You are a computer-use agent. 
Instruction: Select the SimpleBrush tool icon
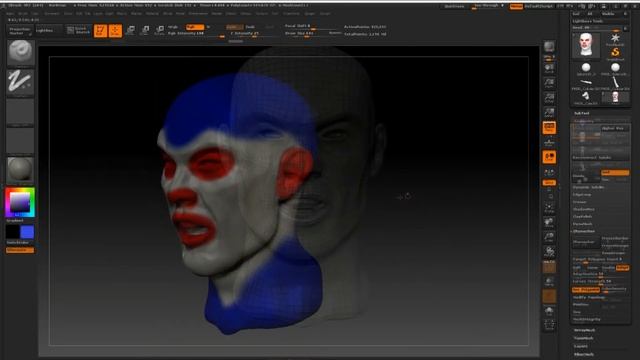point(615,53)
